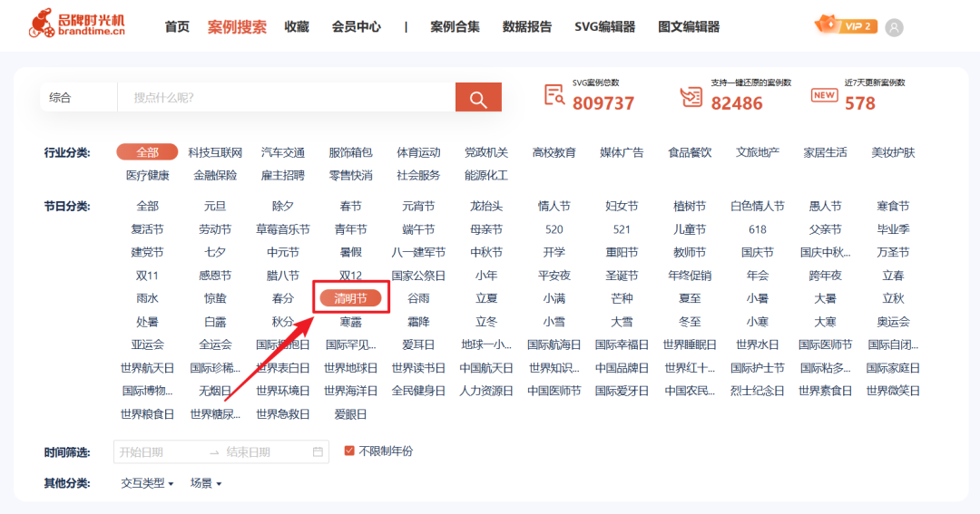Toggle the 不限制年份 checkbox
The width and height of the screenshot is (980, 514).
pos(349,451)
